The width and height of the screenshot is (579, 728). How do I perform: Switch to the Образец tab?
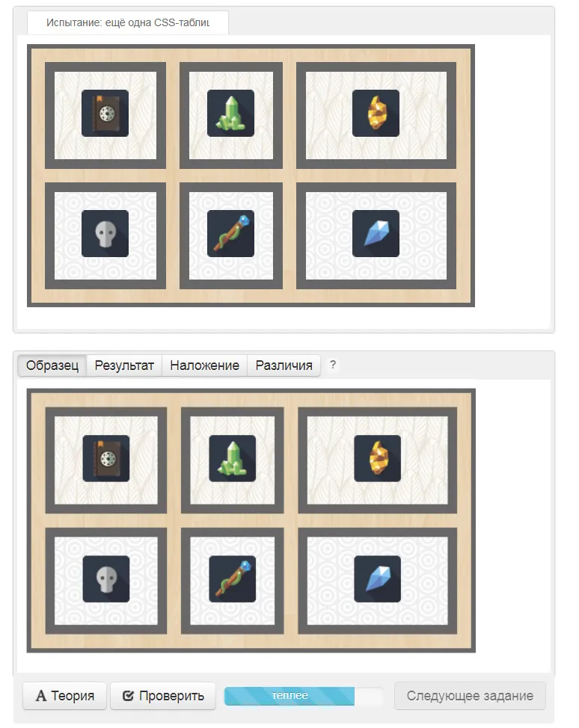[52, 365]
